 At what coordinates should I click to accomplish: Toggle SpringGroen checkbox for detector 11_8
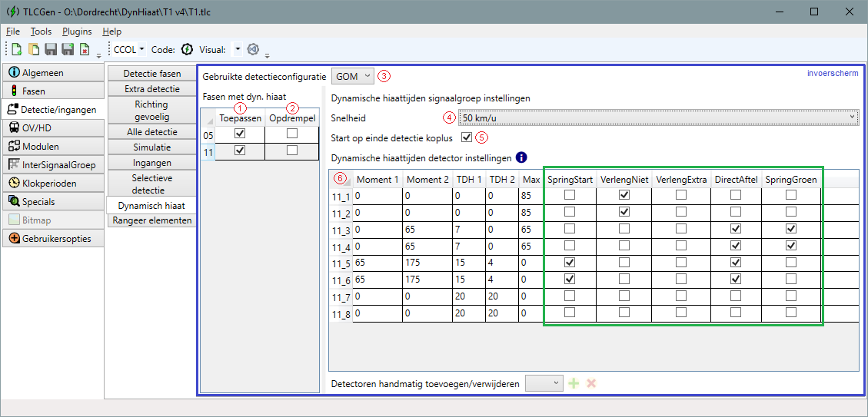point(791,313)
